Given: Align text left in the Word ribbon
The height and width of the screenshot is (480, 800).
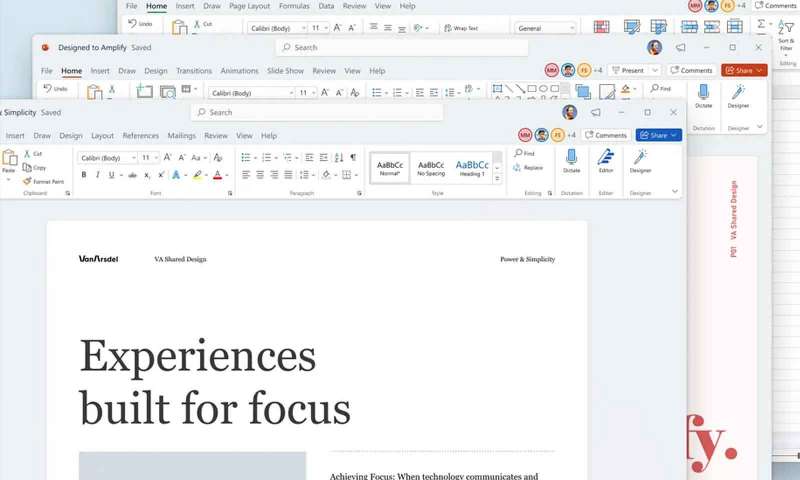Looking at the screenshot, I should (246, 175).
